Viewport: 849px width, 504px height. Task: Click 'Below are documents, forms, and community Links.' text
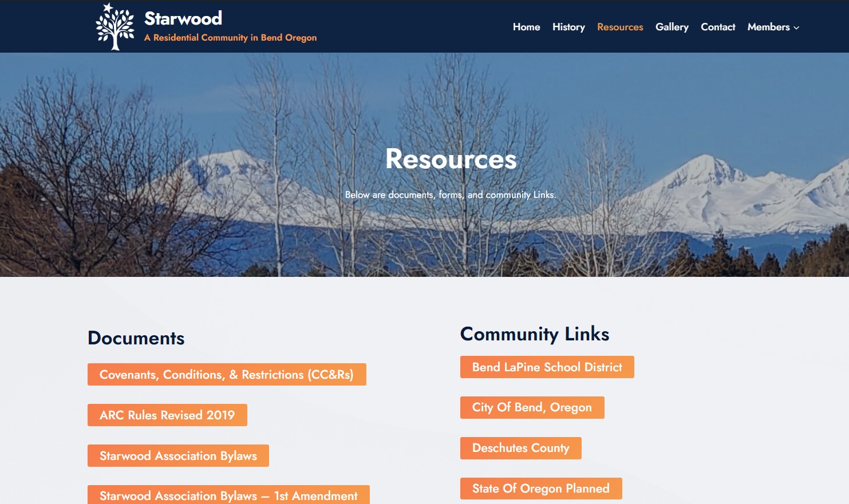[x=451, y=195]
